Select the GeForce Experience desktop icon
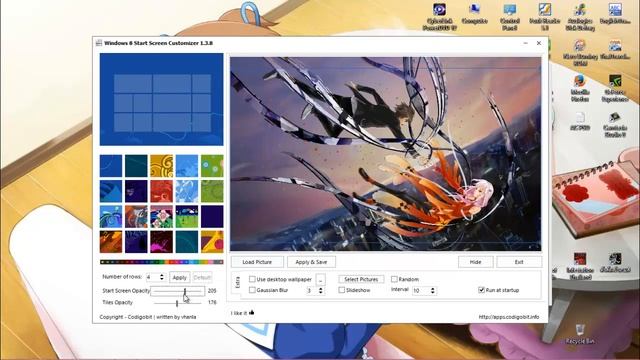The width and height of the screenshot is (640, 360). (x=615, y=88)
